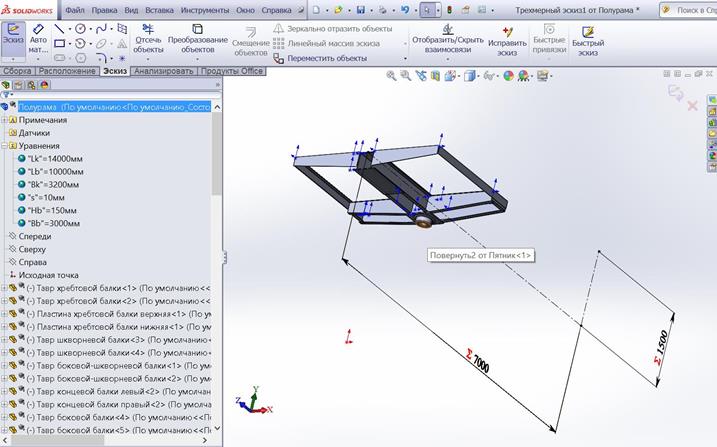Collapse the Уравнения tree node
Viewport: 717px width, 447px height.
tap(4, 146)
